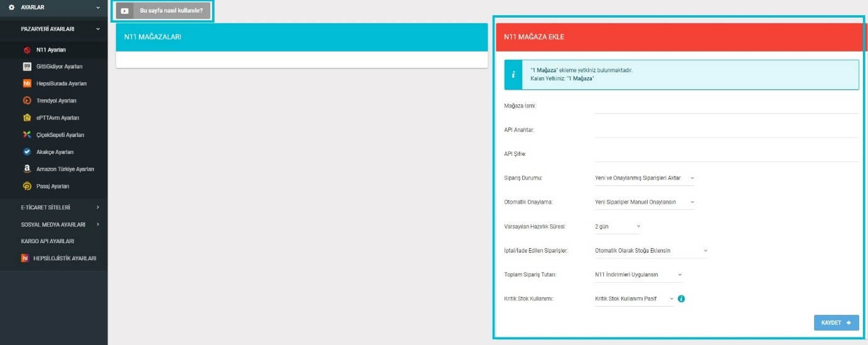Image resolution: width=868 pixels, height=345 pixels.
Task: Open the GittiGidiyor Ayarları icon
Action: coord(27,67)
